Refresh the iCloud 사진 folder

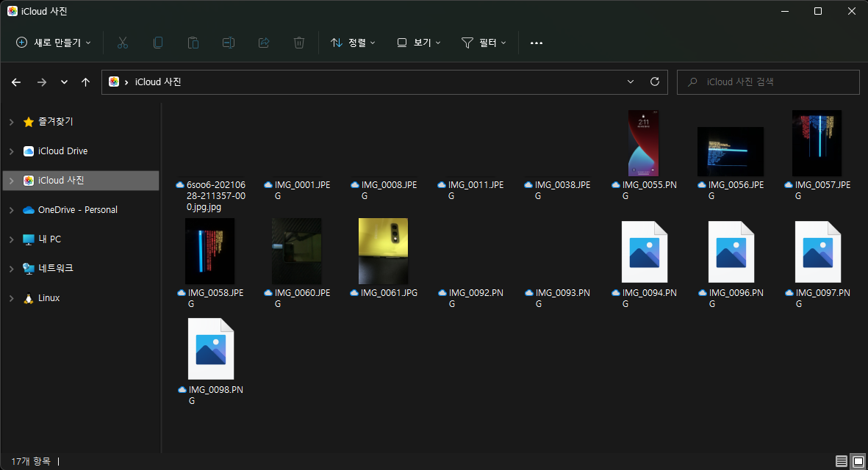tap(655, 82)
